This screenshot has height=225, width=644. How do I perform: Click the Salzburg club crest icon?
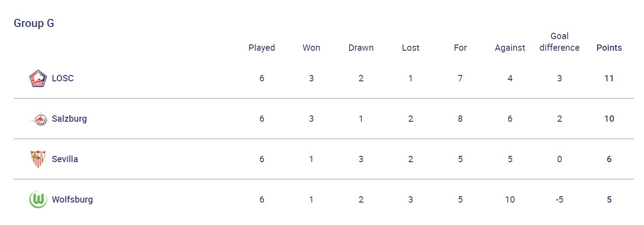38,119
